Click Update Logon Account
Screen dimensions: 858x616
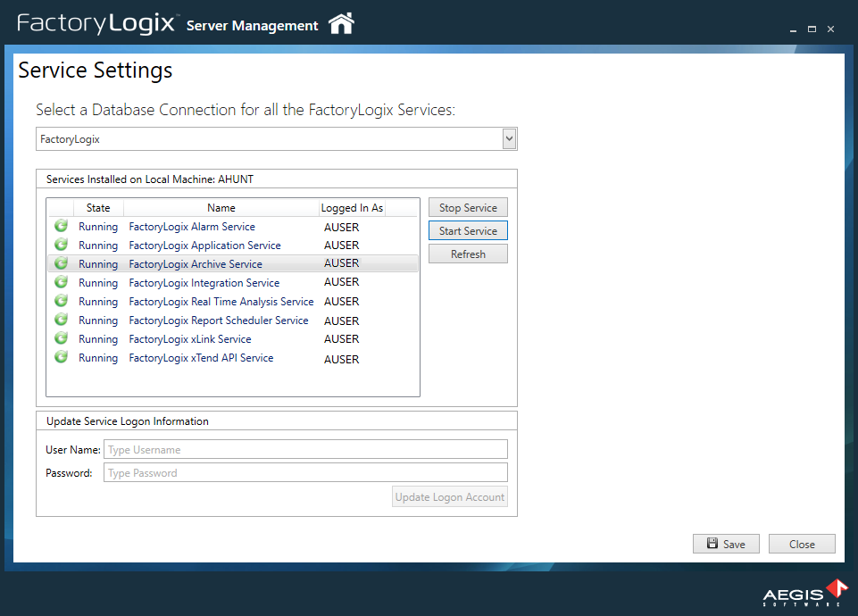(x=449, y=496)
